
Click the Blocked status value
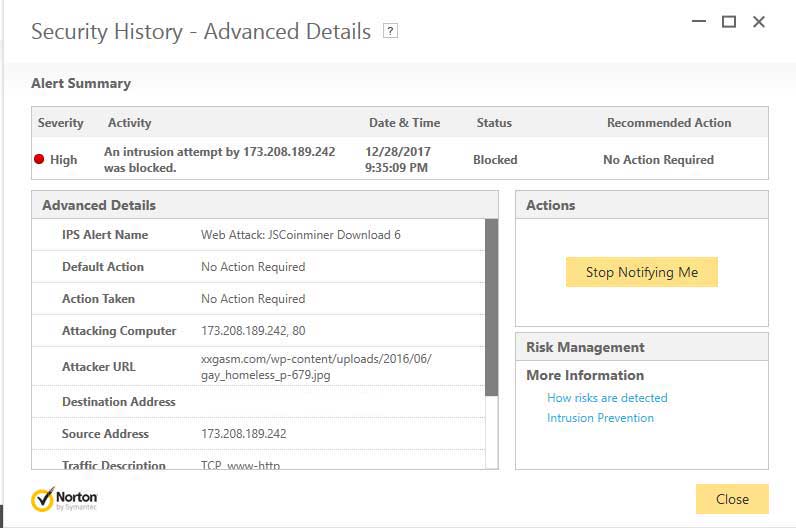(495, 159)
